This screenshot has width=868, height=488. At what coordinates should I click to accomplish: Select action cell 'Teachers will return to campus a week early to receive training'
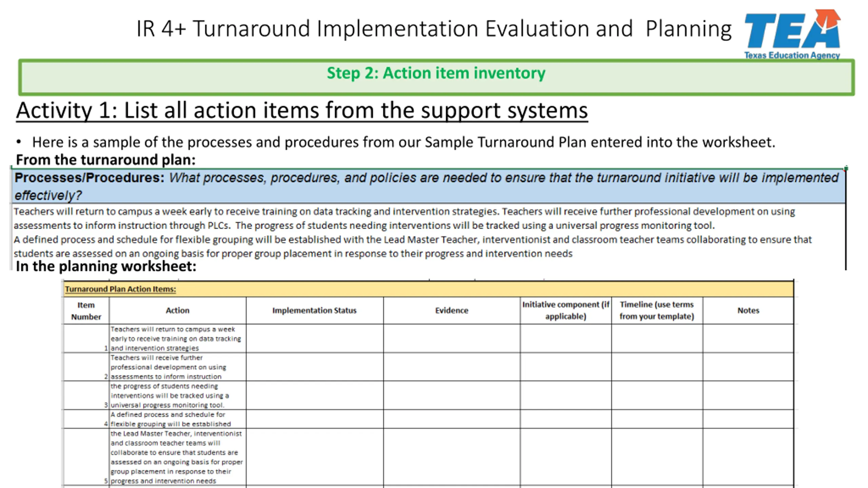pos(178,339)
